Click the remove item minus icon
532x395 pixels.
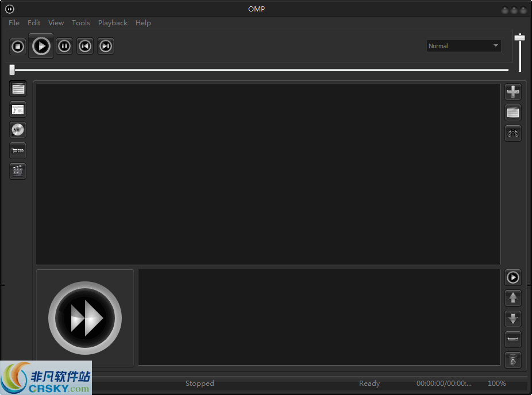coord(513,339)
